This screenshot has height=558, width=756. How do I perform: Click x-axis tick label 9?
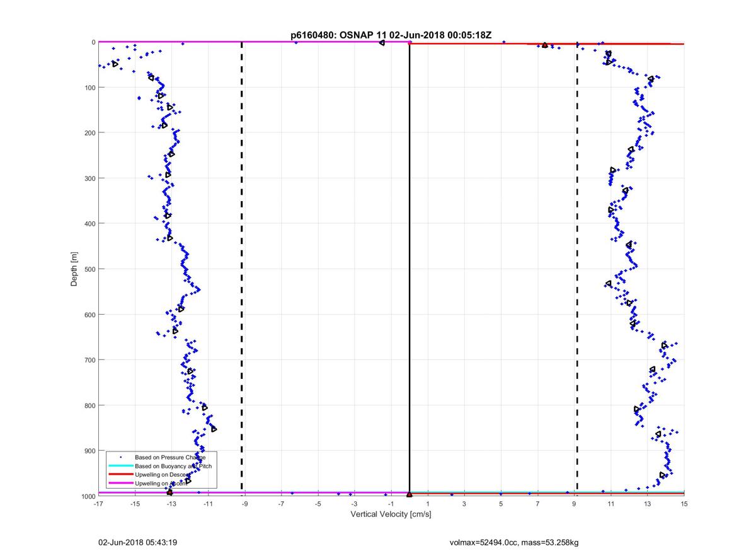574,504
